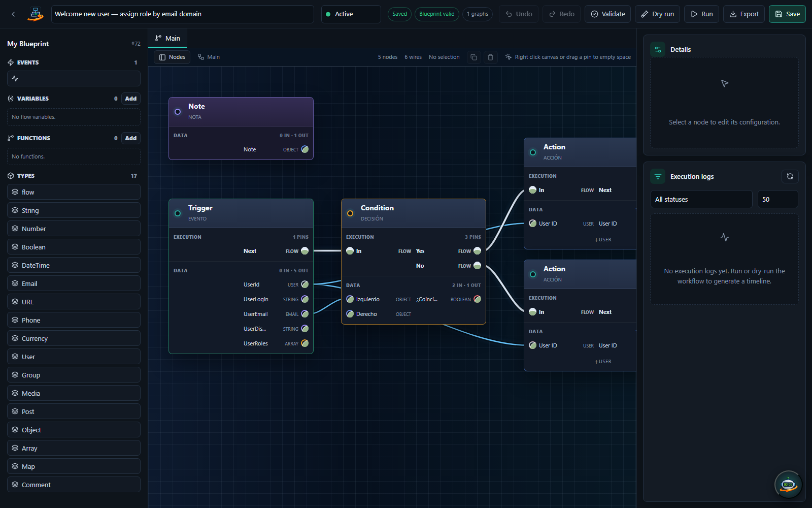Select the Main breadcrumb in canvas toolbar
The height and width of the screenshot is (508, 812).
click(x=209, y=57)
